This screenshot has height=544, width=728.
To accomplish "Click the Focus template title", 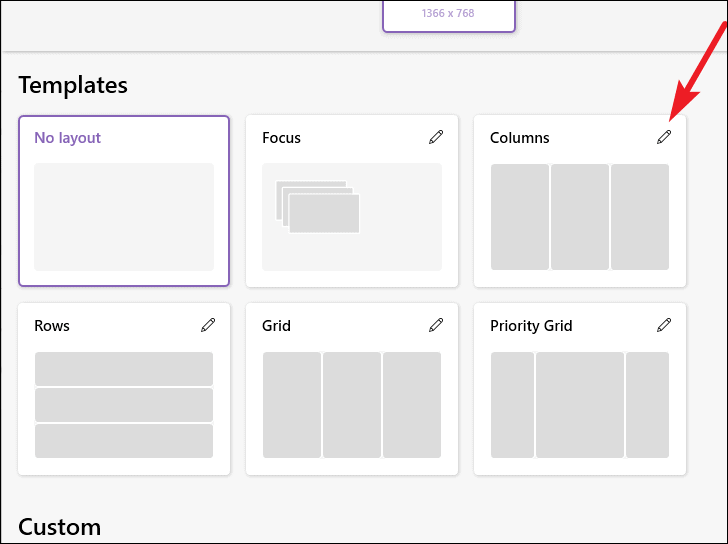I will [x=281, y=138].
